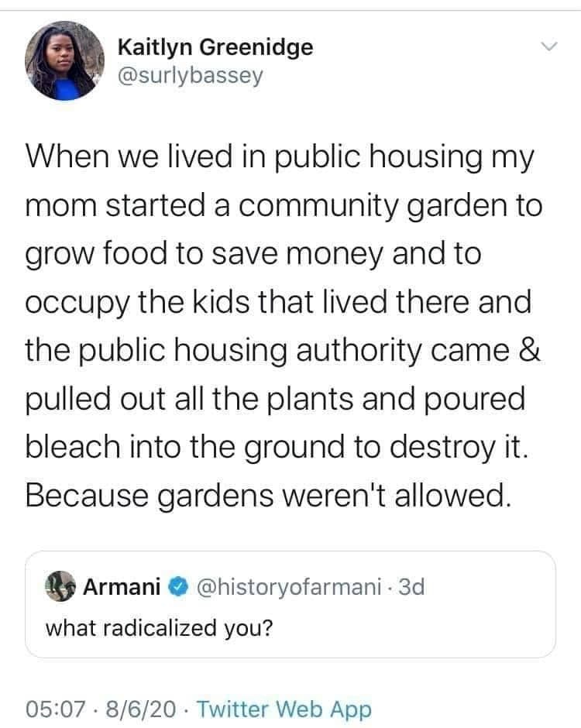Click the Kaitlyn Greenidge display name
581x728 pixels.
215,47
